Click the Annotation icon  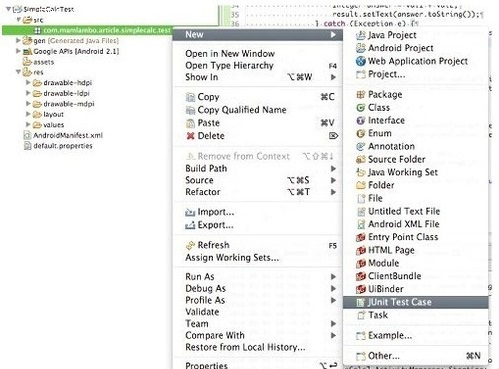361,147
